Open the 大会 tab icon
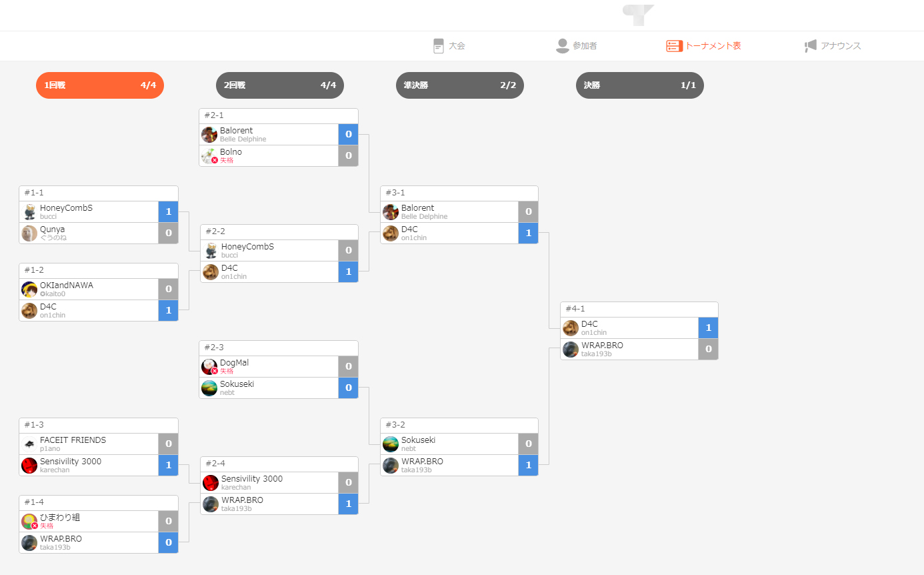Viewport: 924px width, 575px height. pos(438,46)
